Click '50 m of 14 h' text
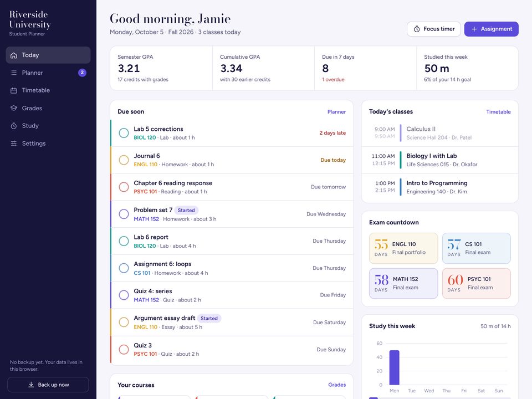This screenshot has width=532, height=399. 495,326
